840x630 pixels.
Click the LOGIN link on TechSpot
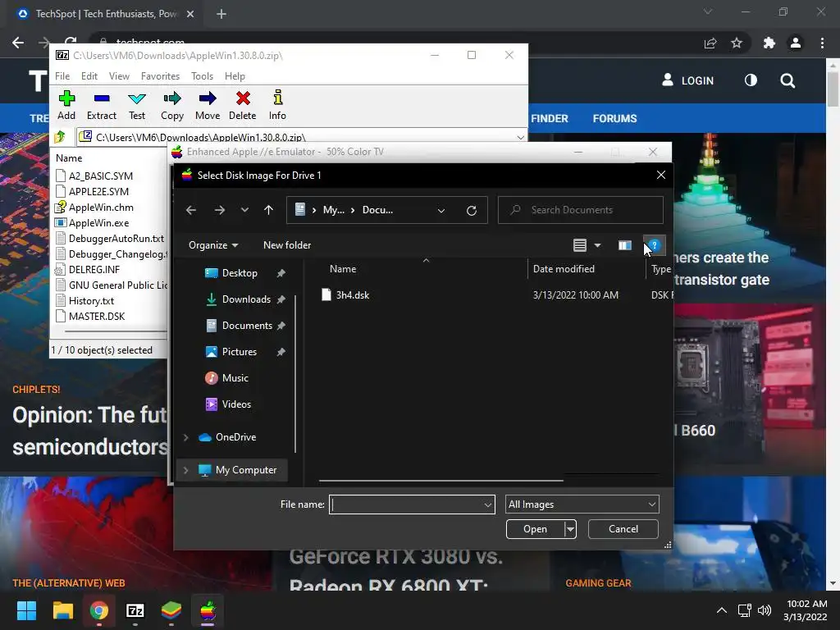pos(688,80)
